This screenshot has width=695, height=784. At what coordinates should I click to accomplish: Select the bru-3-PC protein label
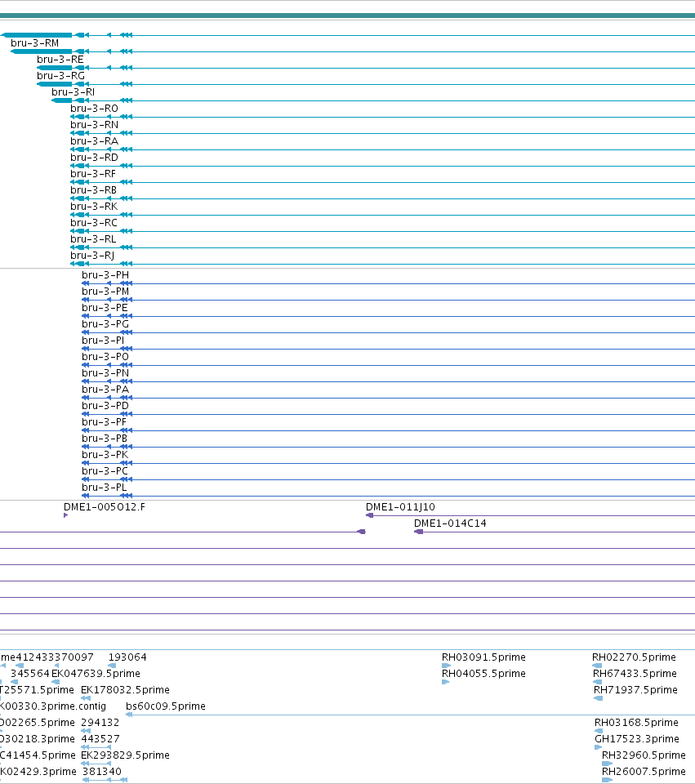point(105,471)
